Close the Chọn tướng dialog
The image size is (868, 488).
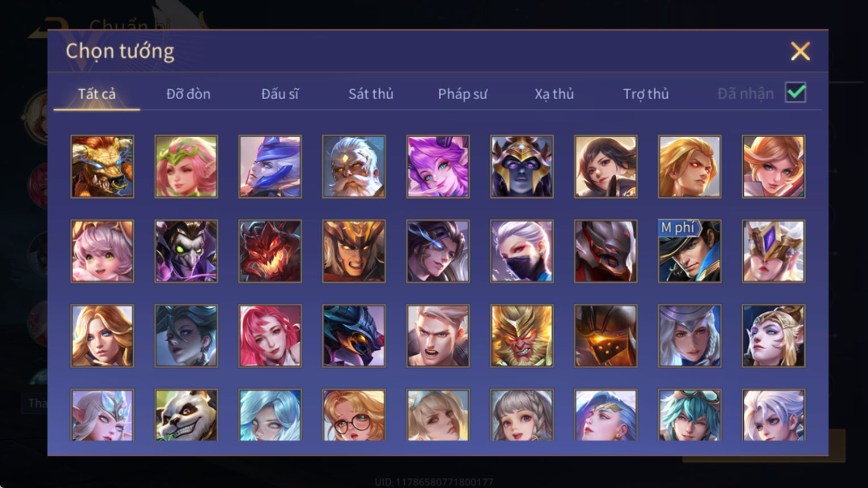tap(800, 52)
